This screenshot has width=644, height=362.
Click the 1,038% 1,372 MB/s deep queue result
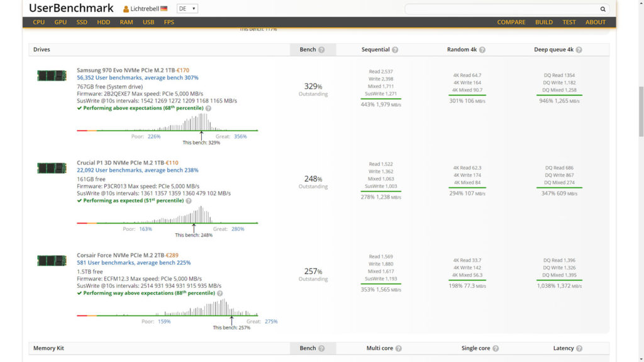click(x=559, y=286)
